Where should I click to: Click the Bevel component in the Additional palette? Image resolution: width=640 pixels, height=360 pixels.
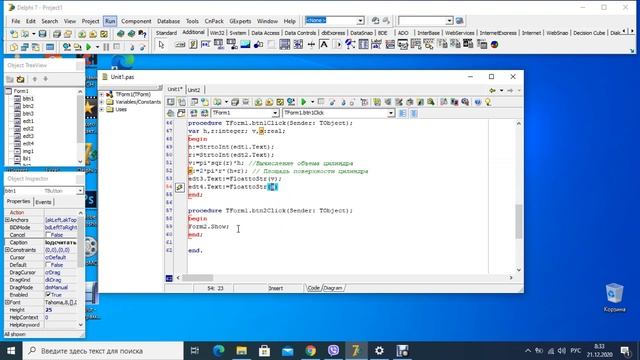[x=271, y=44]
